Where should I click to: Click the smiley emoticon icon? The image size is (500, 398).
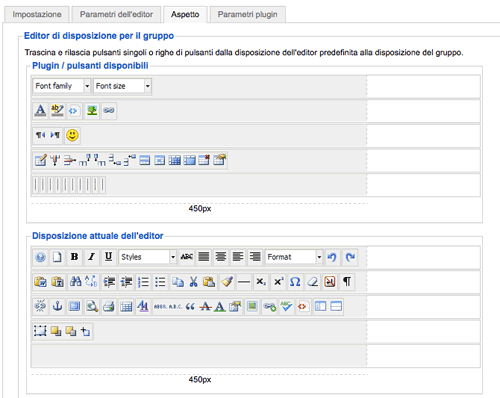coord(72,135)
